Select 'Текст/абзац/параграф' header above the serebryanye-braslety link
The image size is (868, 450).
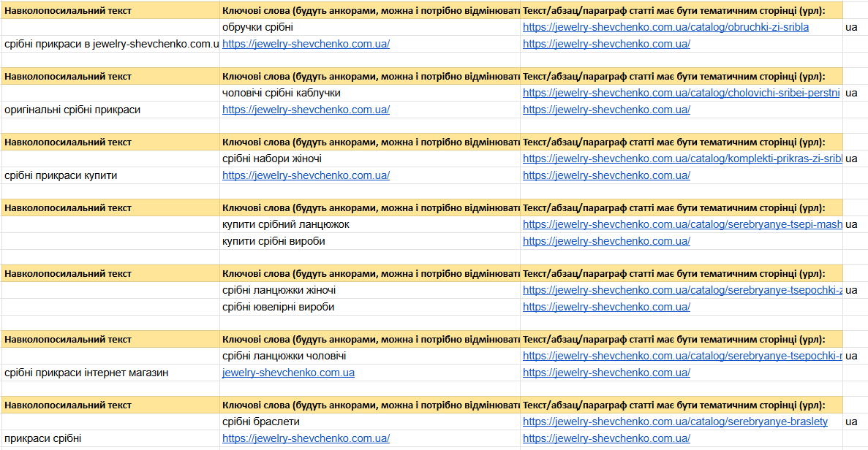click(682, 405)
